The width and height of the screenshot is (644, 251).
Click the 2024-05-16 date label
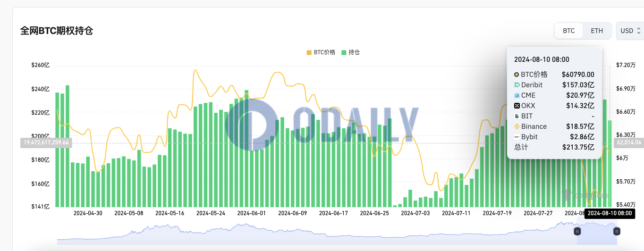tap(169, 213)
